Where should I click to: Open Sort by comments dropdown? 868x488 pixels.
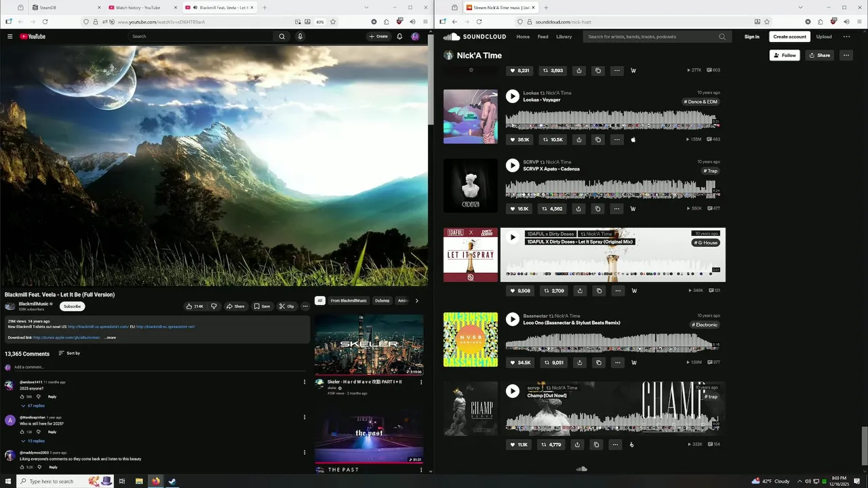point(69,353)
